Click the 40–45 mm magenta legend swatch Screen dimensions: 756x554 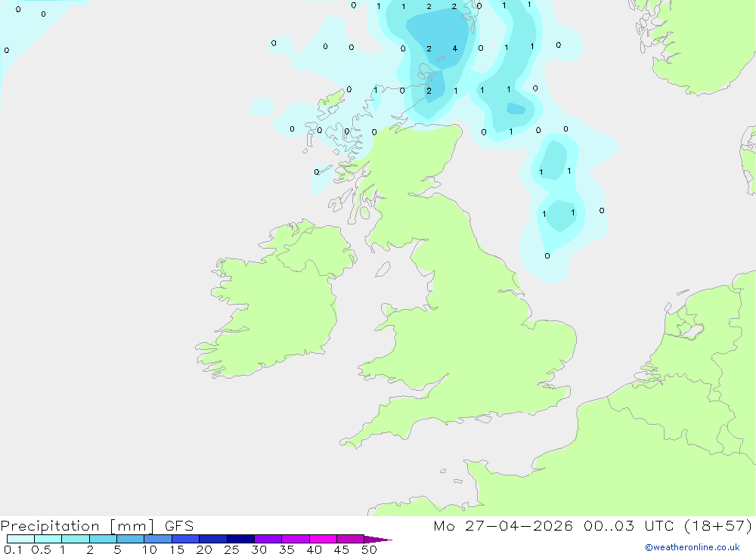pos(323,539)
